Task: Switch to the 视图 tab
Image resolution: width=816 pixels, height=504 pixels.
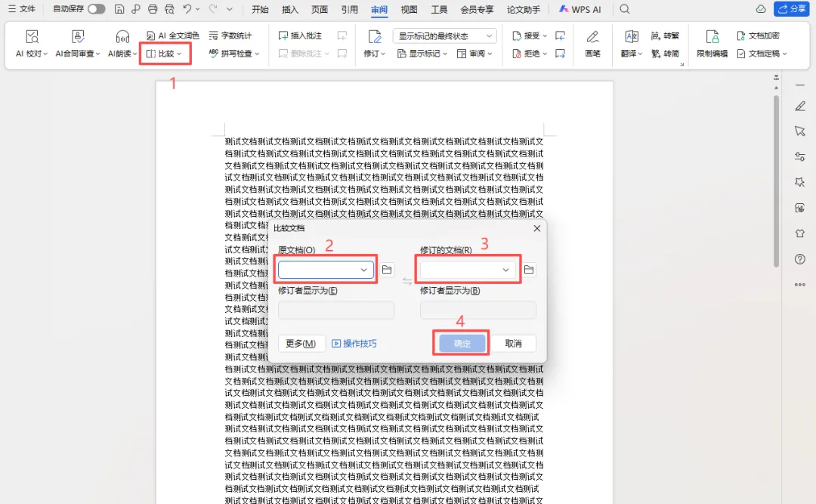Action: click(x=409, y=9)
